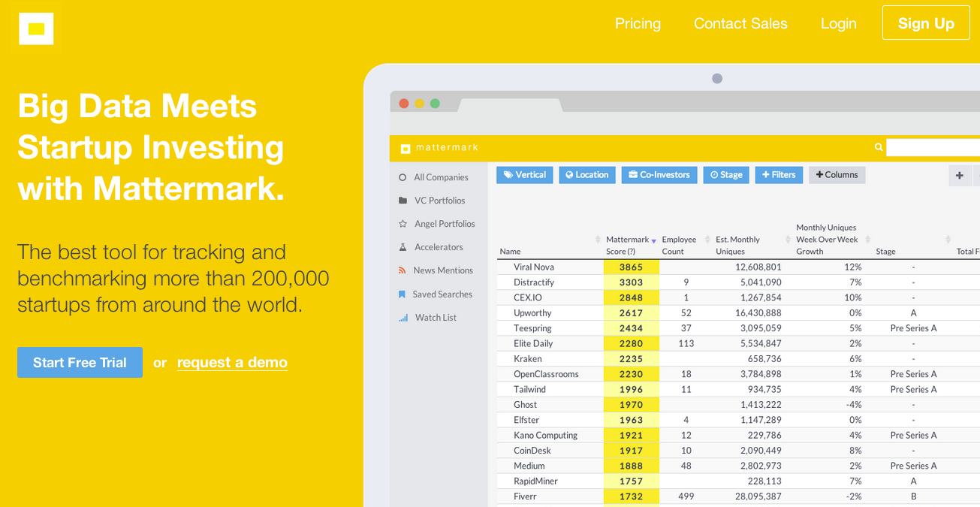
Task: Click the yellow minimize dot of the mock browser
Action: tap(419, 104)
